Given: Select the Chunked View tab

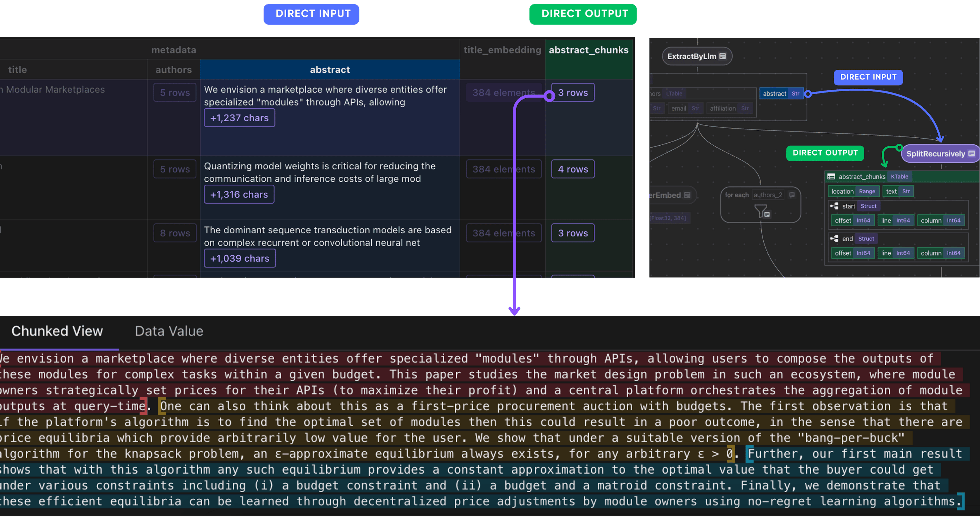Looking at the screenshot, I should (x=57, y=331).
